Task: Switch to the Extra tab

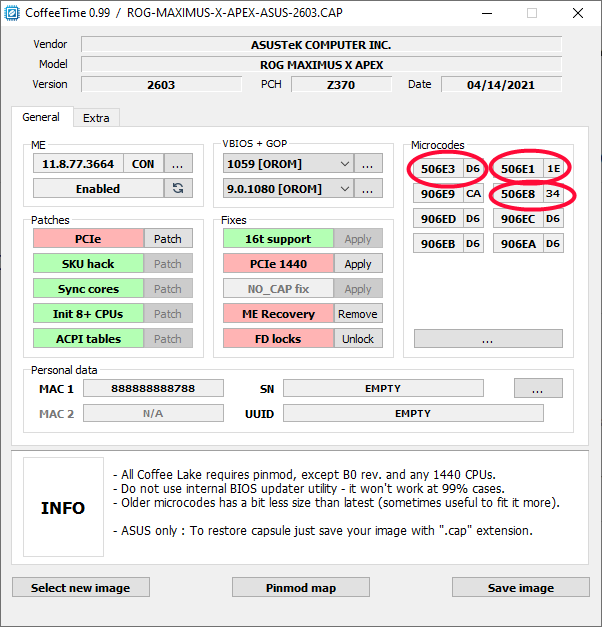Action: [96, 118]
